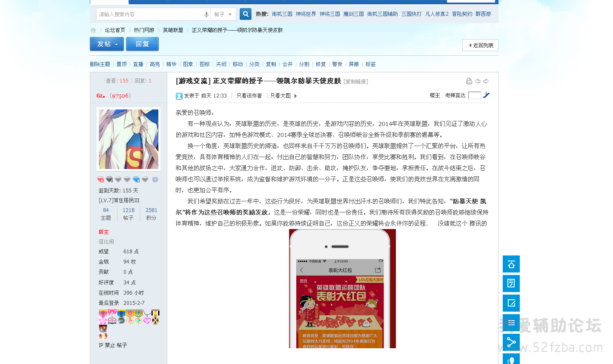Click the phoenix medal in second row
Viewport: 613px width, 364px height.
coord(103,332)
